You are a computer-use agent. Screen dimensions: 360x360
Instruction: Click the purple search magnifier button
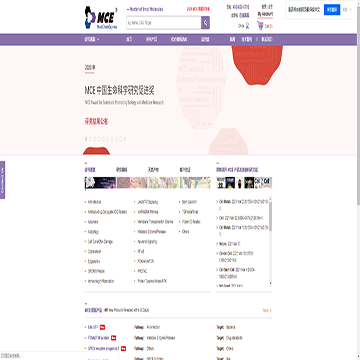click(x=205, y=23)
